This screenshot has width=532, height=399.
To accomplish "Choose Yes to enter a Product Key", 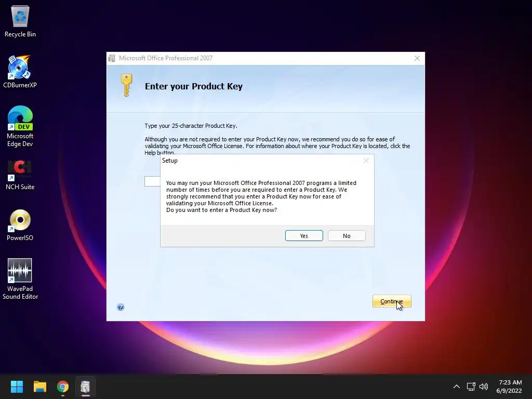I will 304,236.
